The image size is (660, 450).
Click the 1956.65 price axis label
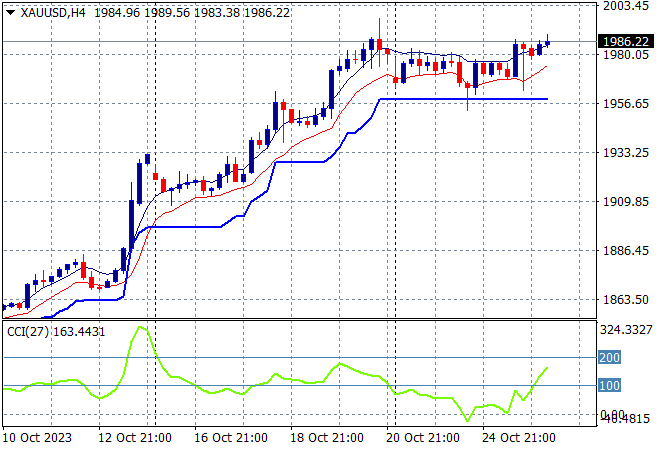626,104
